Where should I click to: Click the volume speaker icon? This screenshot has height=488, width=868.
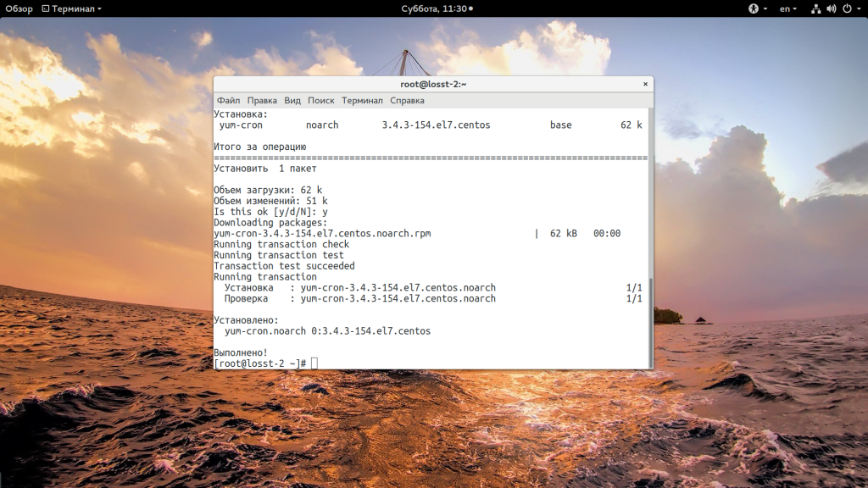830,8
